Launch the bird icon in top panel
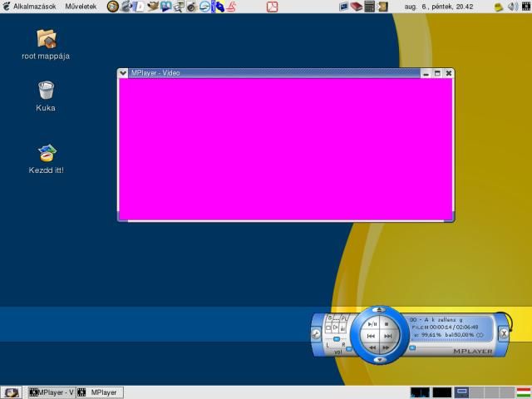The height and width of the screenshot is (399, 532). pos(152,7)
